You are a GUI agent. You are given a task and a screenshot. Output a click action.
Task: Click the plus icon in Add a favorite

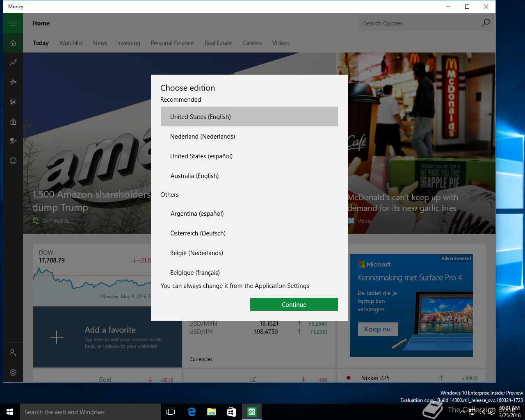point(57,337)
